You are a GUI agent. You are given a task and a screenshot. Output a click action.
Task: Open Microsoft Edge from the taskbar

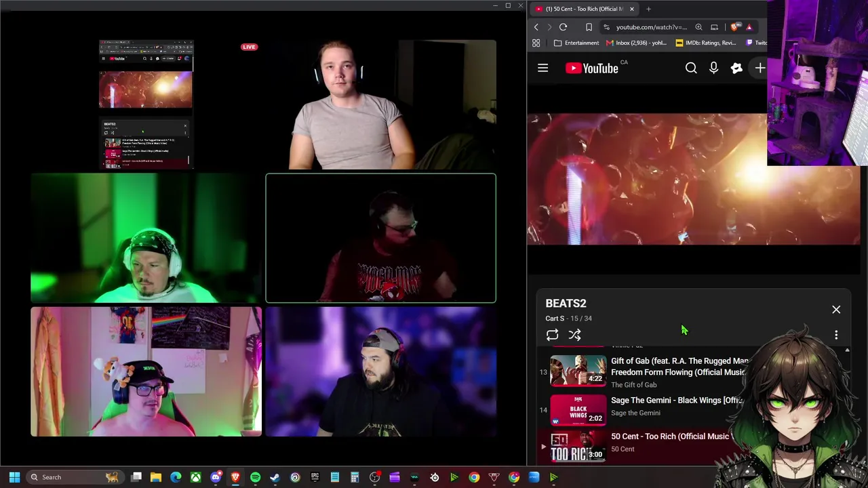coord(176,477)
